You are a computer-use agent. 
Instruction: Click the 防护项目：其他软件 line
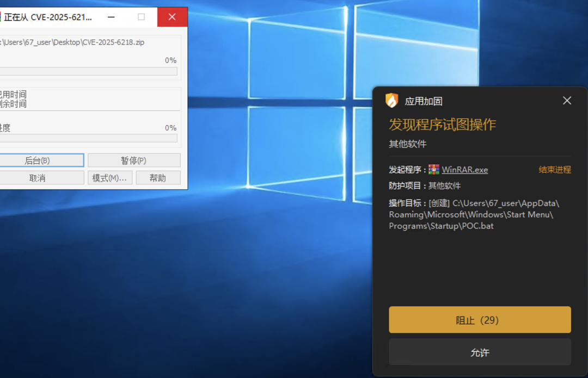pyautogui.click(x=425, y=186)
